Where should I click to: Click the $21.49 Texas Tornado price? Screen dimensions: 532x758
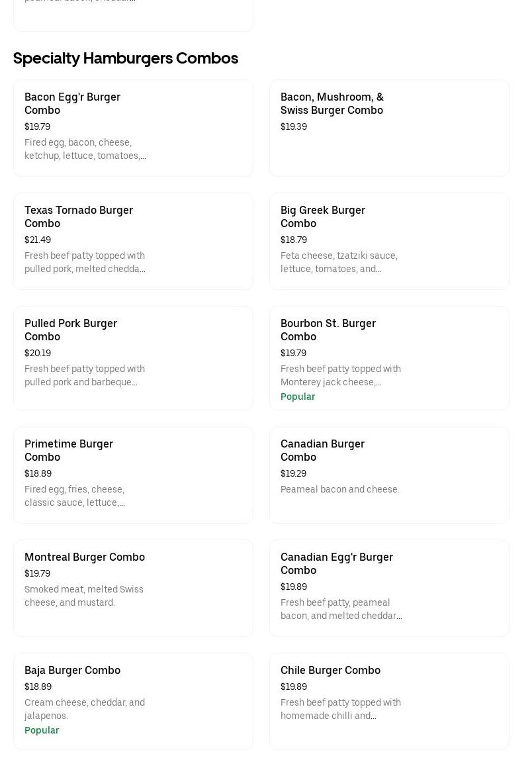coord(38,240)
